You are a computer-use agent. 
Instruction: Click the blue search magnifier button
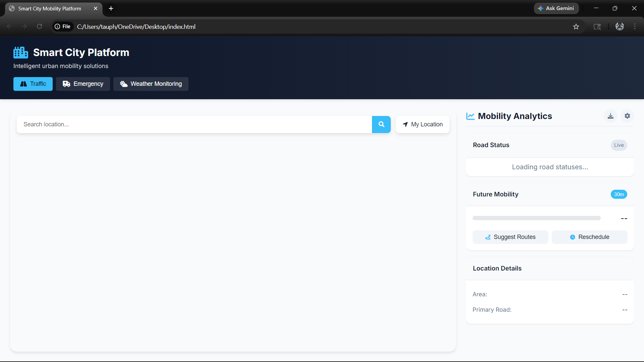381,124
